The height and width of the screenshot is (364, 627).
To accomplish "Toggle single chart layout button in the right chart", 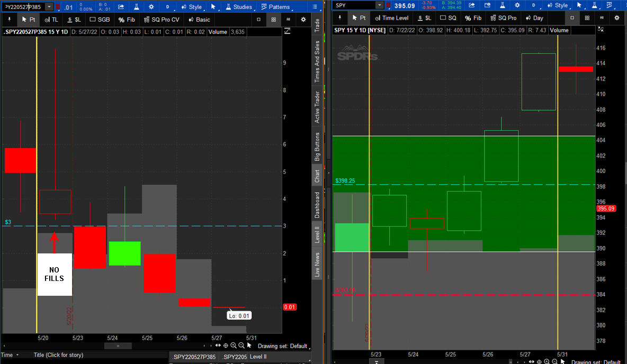I will click(572, 18).
